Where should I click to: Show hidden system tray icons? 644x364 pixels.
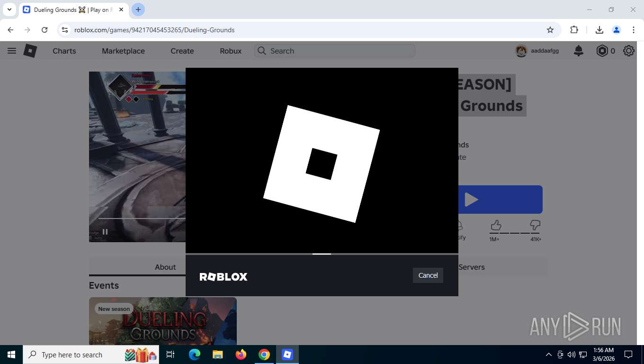(549, 355)
